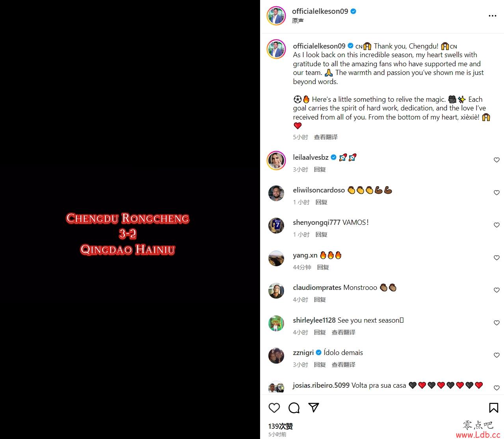
Task: View translation of the post caption
Action: tap(325, 137)
